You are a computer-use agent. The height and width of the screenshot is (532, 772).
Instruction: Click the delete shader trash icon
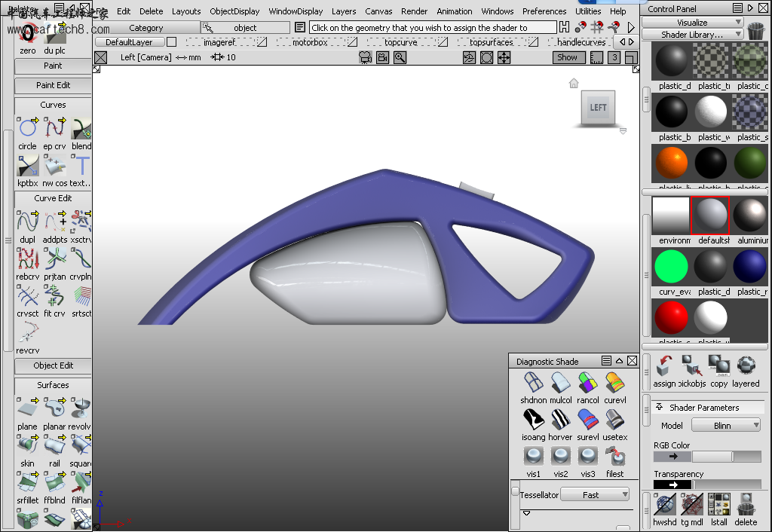click(746, 505)
